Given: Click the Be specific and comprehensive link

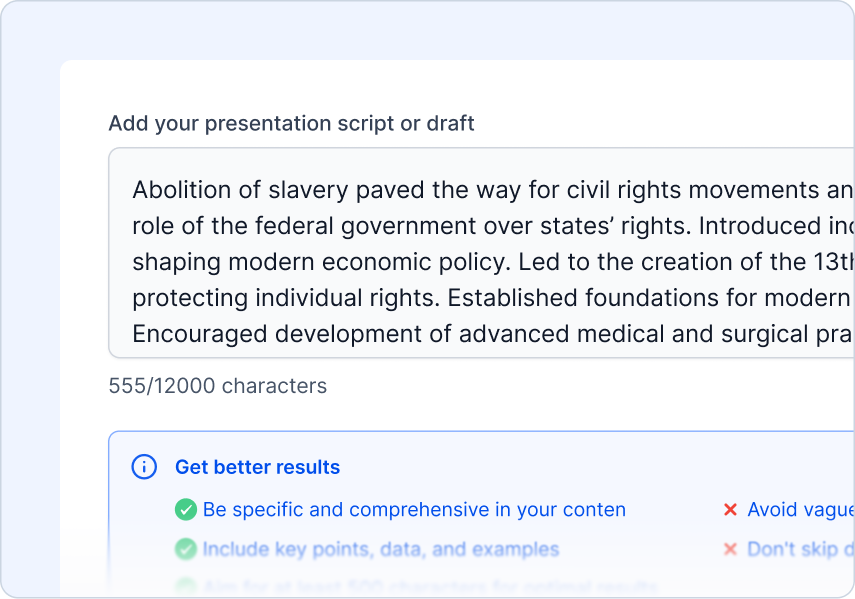Looking at the screenshot, I should 412,509.
